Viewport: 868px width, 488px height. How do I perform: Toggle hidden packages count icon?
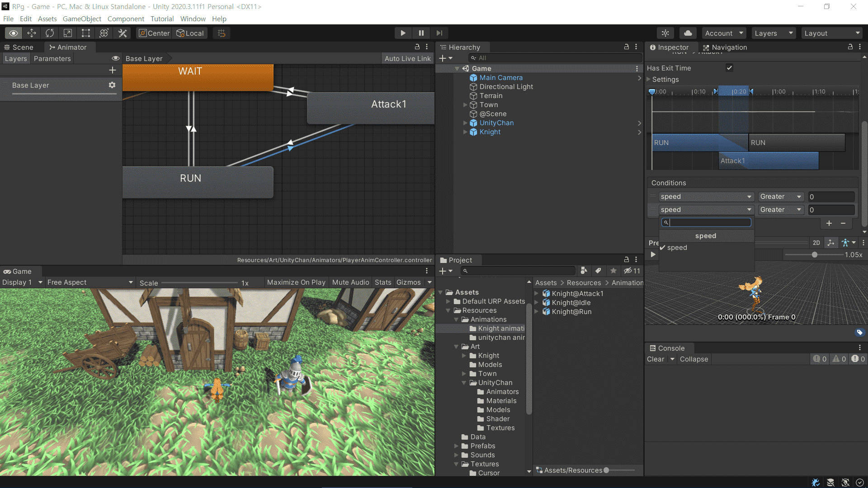(x=632, y=271)
